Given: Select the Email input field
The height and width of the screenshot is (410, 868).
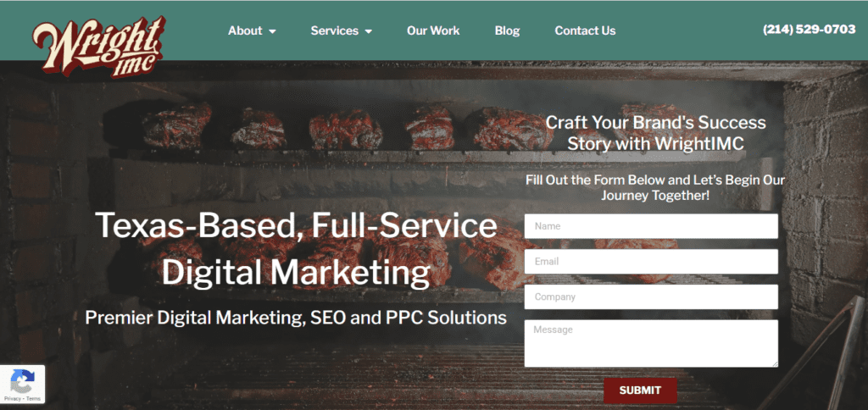Looking at the screenshot, I should tap(651, 262).
